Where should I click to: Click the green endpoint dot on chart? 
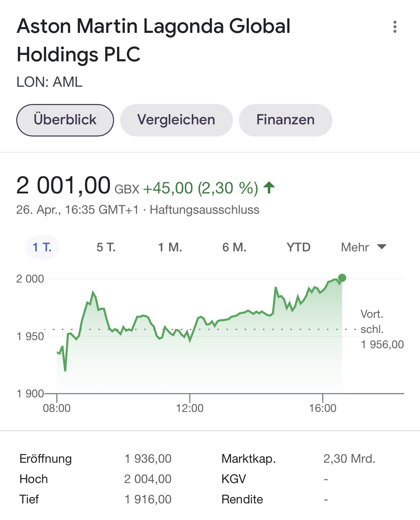pos(342,278)
